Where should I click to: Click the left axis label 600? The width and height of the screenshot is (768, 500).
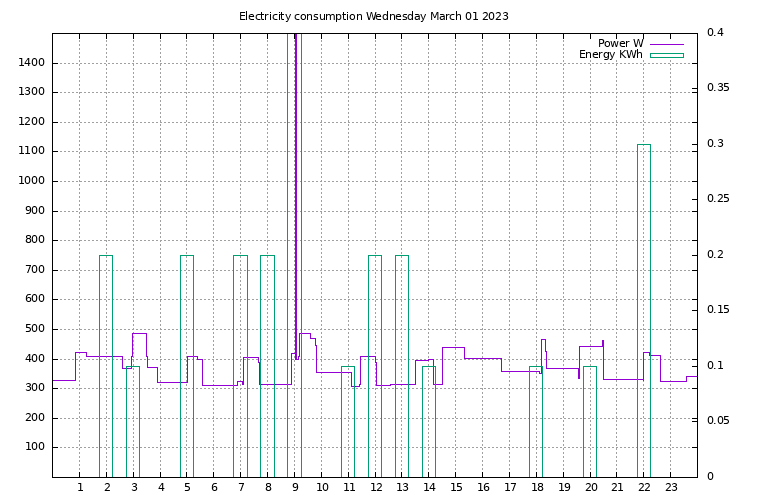(x=35, y=299)
